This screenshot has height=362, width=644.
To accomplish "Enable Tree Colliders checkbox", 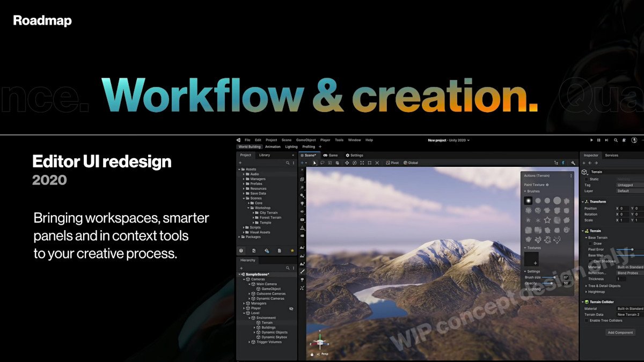I will [x=587, y=320].
